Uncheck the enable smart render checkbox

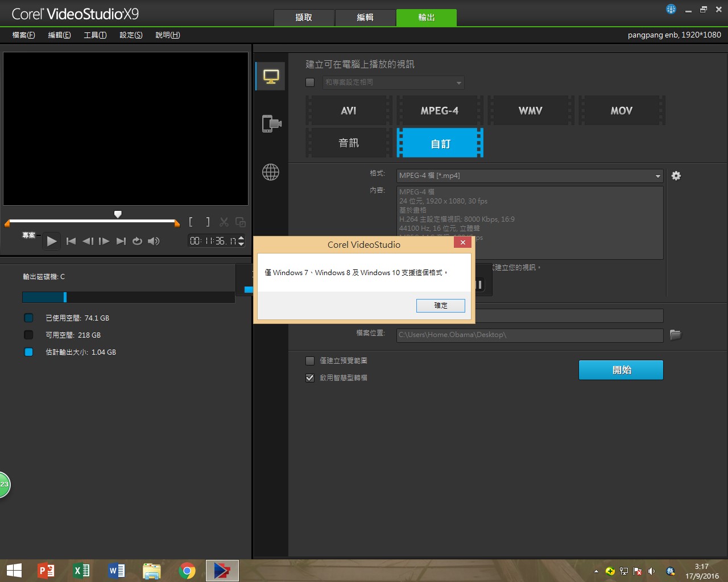[310, 378]
